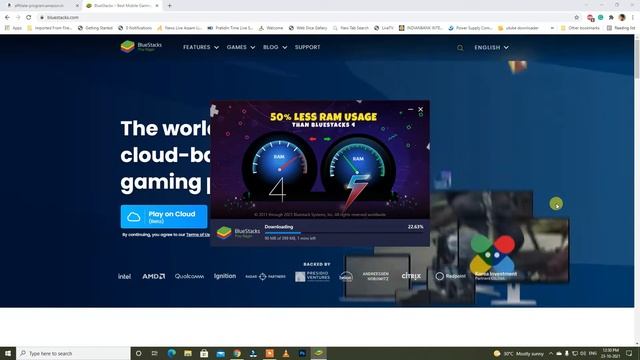The width and height of the screenshot is (640, 360).
Task: Close the BlueStacks browser tab
Action: click(x=157, y=6)
